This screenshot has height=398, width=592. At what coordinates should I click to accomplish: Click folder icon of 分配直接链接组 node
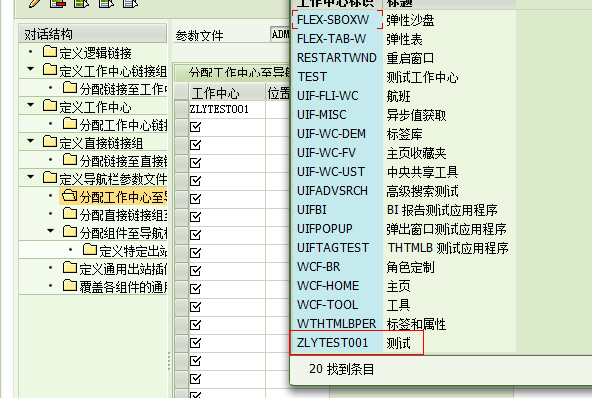70,214
